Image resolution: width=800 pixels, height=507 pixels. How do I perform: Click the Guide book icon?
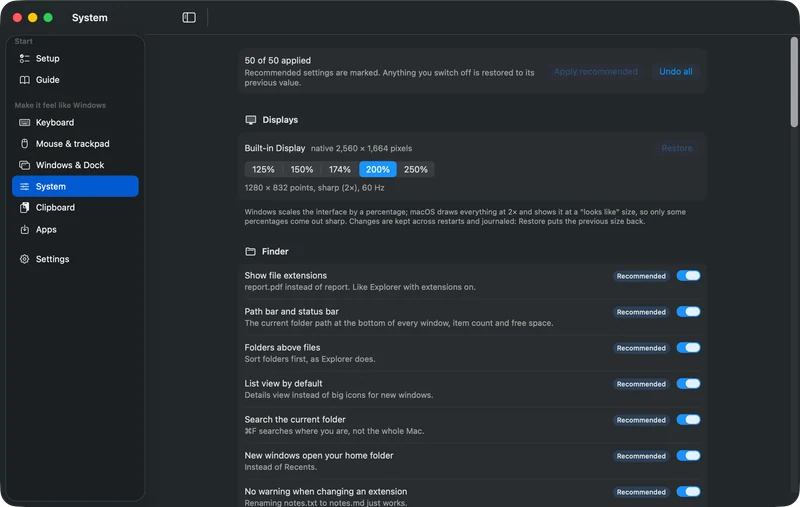(24, 80)
